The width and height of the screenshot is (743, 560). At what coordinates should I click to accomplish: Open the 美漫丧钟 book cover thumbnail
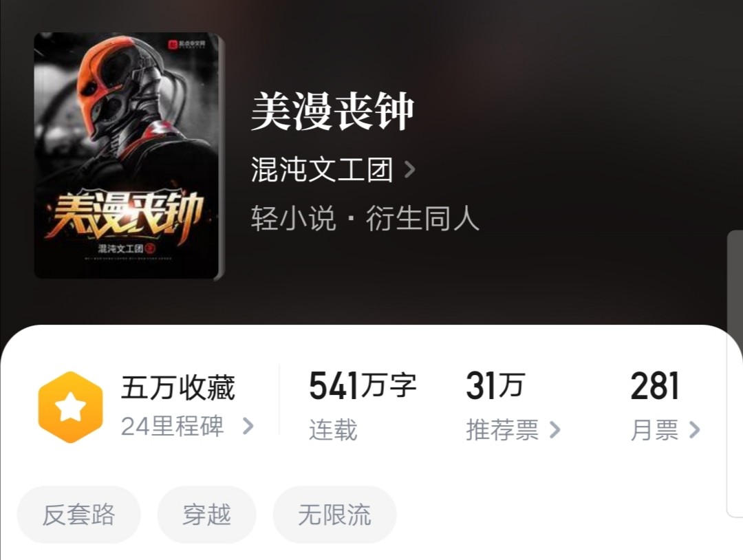point(129,156)
